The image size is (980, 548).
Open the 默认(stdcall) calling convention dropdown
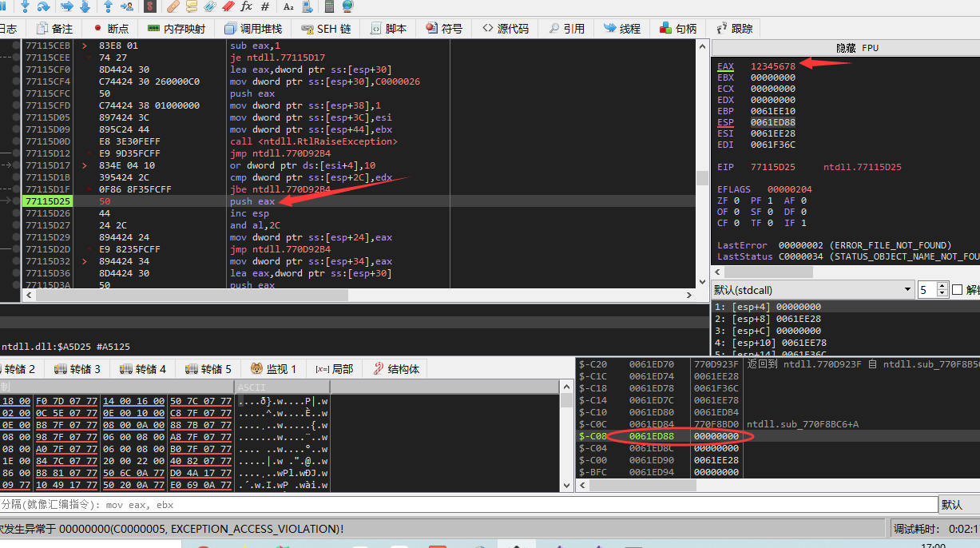(812, 289)
